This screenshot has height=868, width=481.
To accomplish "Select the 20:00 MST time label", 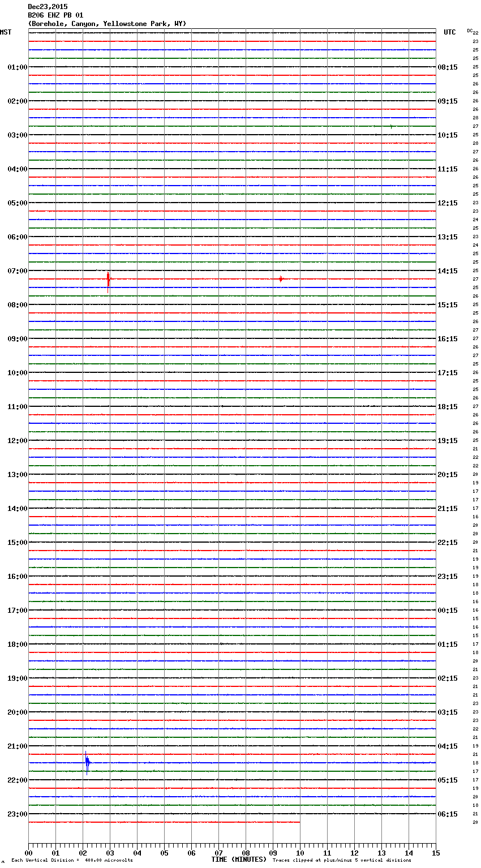I will coord(17,712).
